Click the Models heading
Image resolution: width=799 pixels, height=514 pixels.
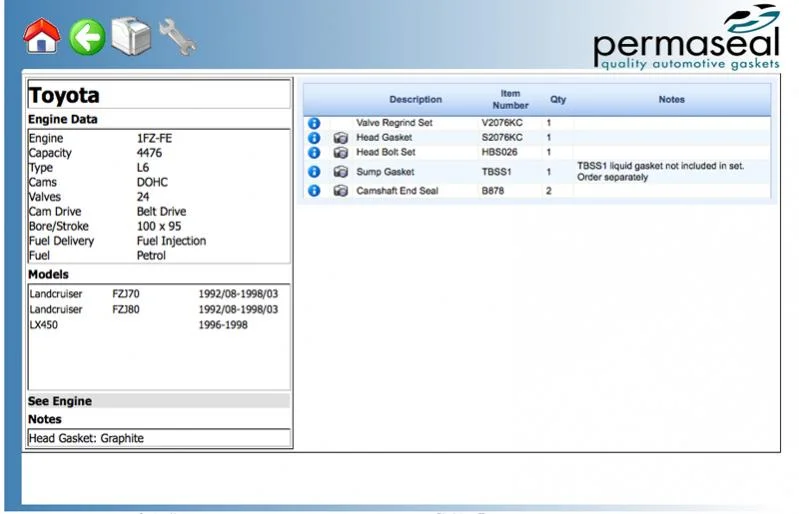coord(48,274)
